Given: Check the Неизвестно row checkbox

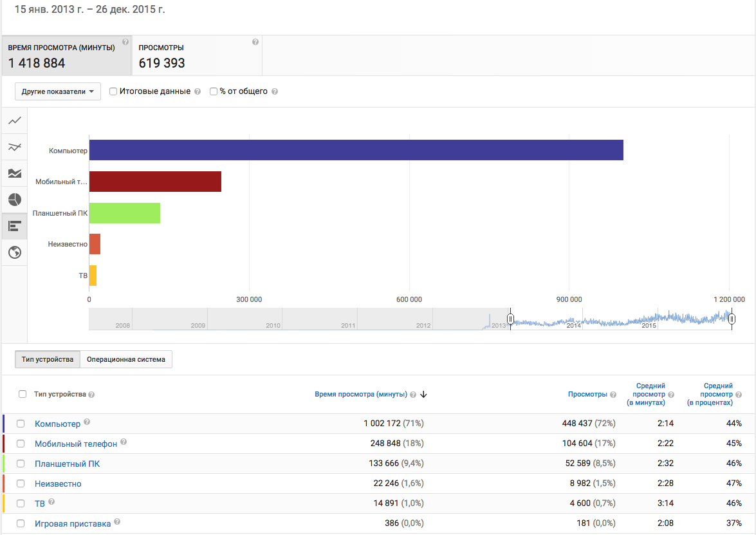Looking at the screenshot, I should (21, 483).
